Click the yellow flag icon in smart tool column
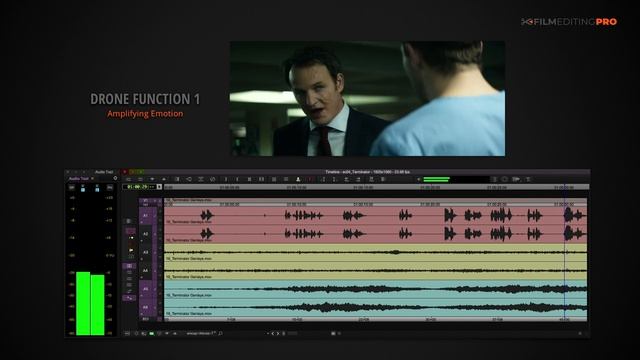The width and height of the screenshot is (640, 360). click(131, 250)
